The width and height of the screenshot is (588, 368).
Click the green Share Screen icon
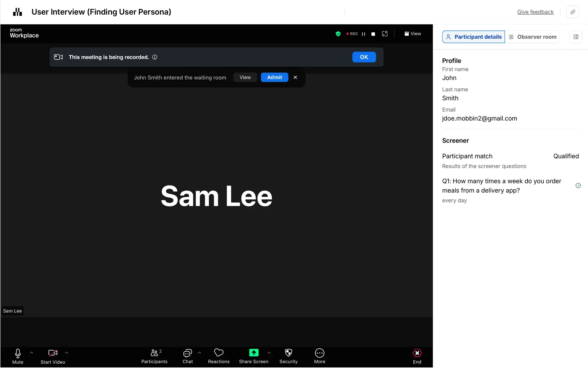[254, 353]
